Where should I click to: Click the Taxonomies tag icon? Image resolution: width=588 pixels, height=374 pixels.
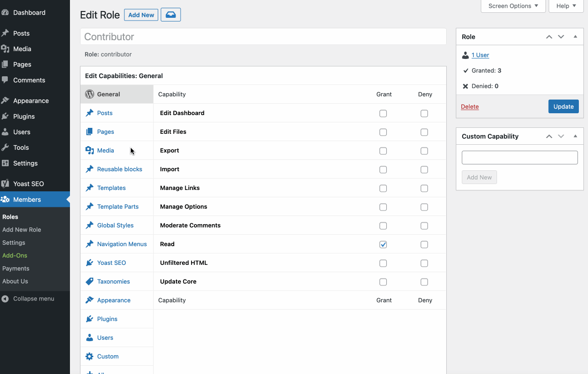[90, 281]
